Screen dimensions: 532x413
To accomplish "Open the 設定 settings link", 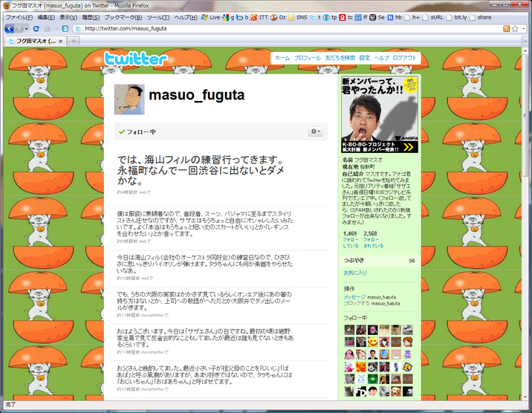I will pyautogui.click(x=364, y=58).
